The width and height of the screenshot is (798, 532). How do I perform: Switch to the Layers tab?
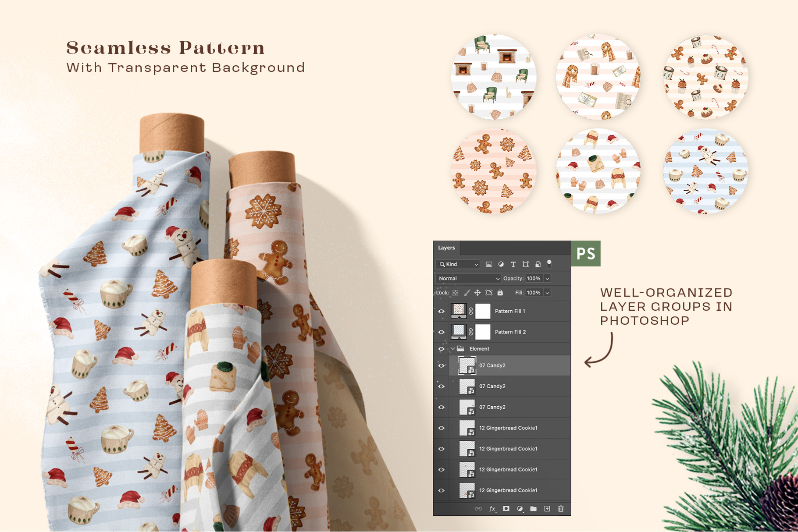click(x=446, y=248)
